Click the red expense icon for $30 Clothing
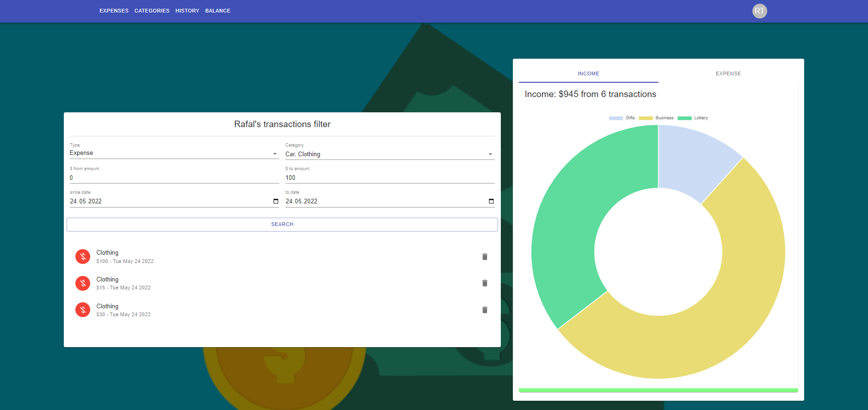 [83, 310]
